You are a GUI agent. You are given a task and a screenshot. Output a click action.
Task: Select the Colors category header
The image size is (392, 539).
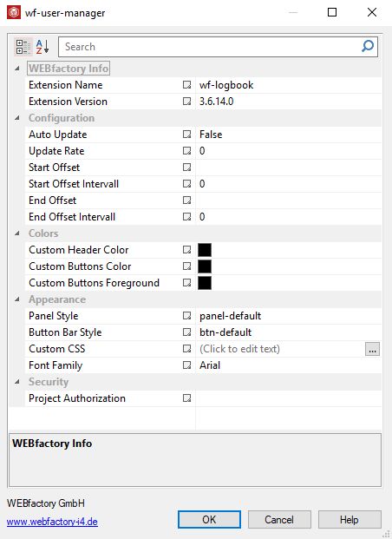coord(43,233)
